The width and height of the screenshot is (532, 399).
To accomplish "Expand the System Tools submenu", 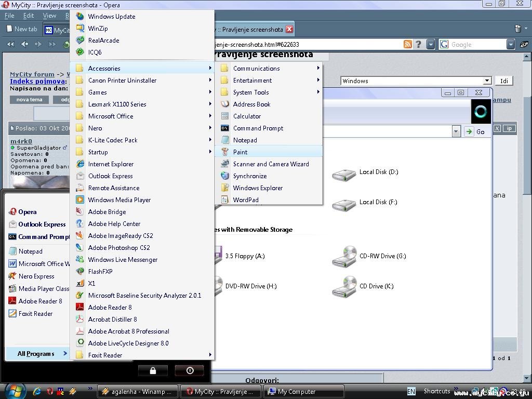I will 251,92.
